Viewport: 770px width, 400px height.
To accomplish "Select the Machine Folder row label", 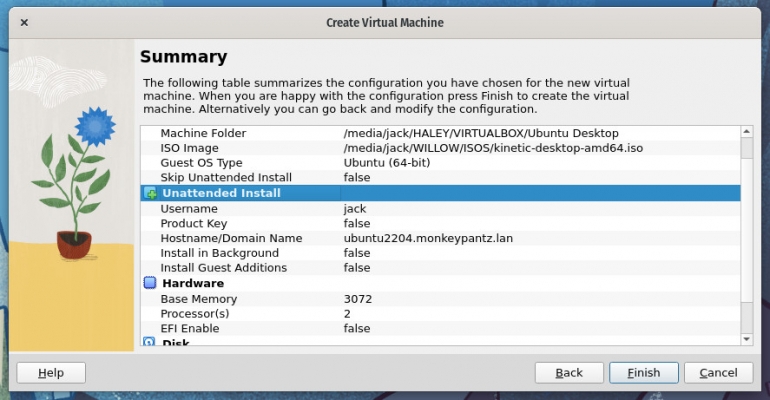I will [203, 133].
